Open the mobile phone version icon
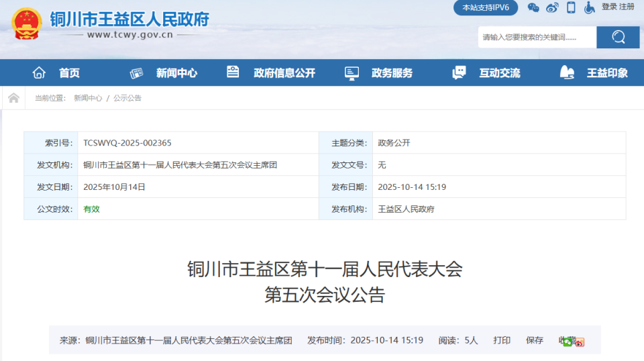Image resolution: width=644 pixels, height=361 pixels. point(571,7)
